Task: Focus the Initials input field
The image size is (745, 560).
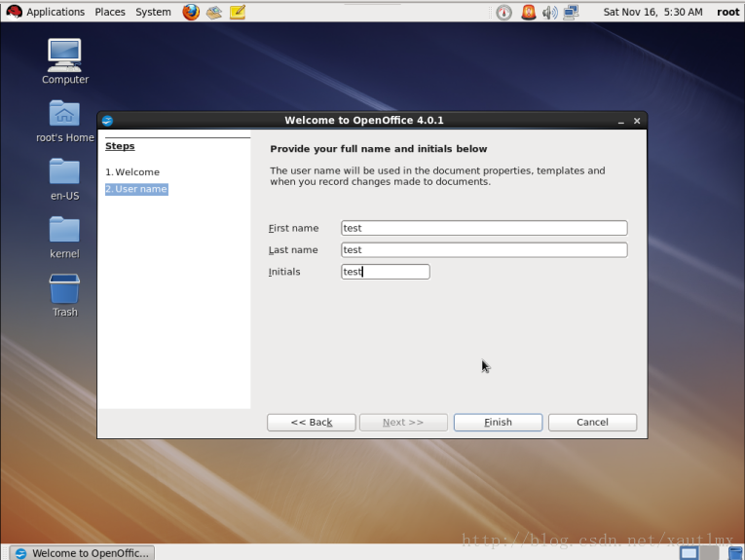Action: coord(386,272)
